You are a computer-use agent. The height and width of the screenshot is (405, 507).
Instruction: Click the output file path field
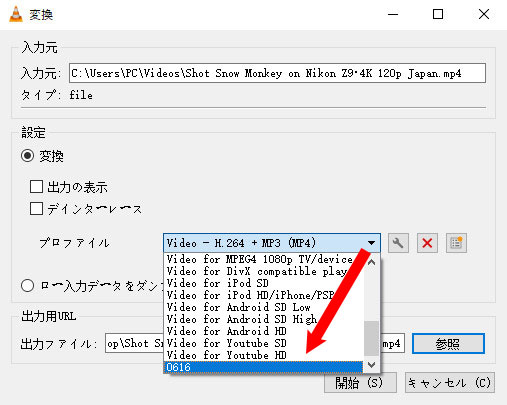coord(255,343)
